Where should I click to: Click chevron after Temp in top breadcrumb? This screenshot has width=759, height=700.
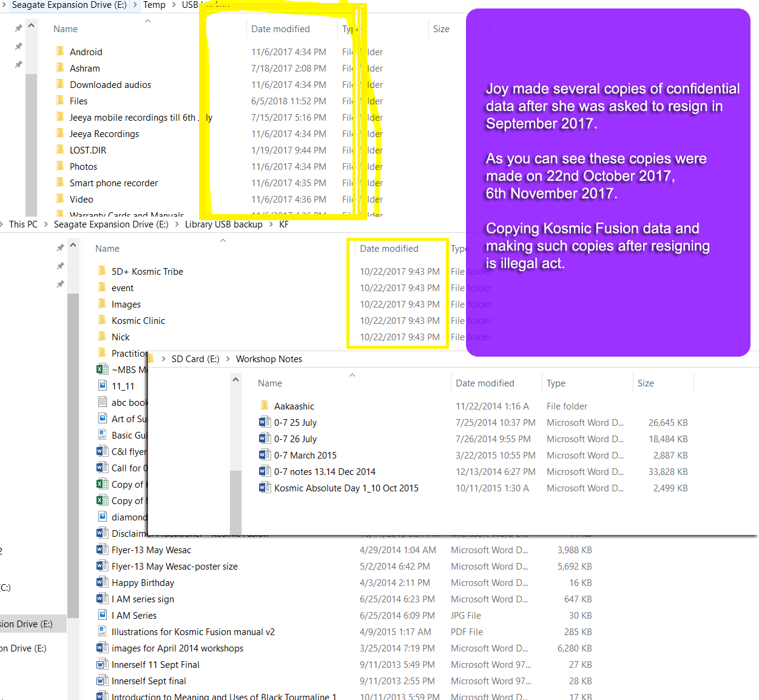coord(174,5)
